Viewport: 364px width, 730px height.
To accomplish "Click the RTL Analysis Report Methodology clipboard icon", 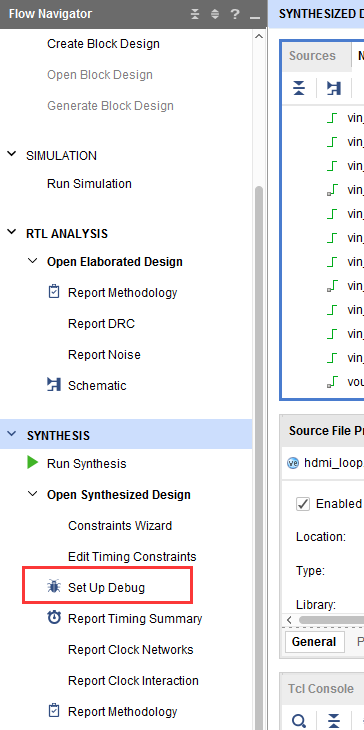I will point(54,292).
